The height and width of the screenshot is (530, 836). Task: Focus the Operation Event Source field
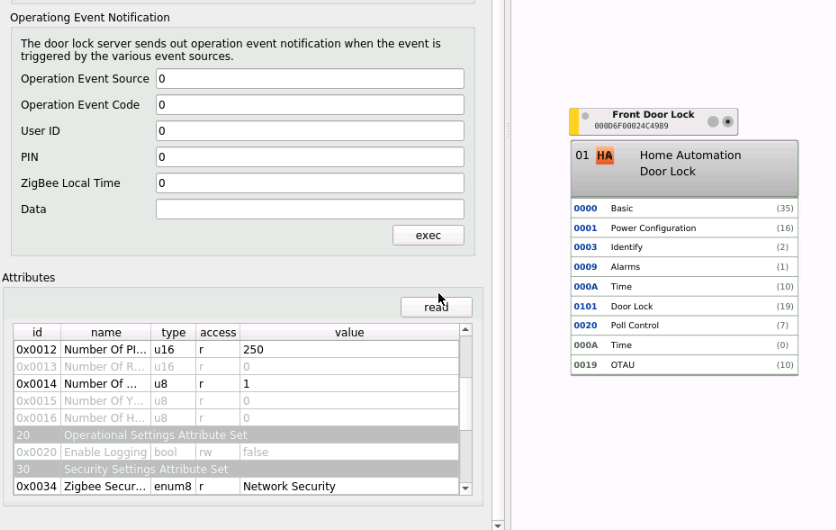[x=310, y=79]
